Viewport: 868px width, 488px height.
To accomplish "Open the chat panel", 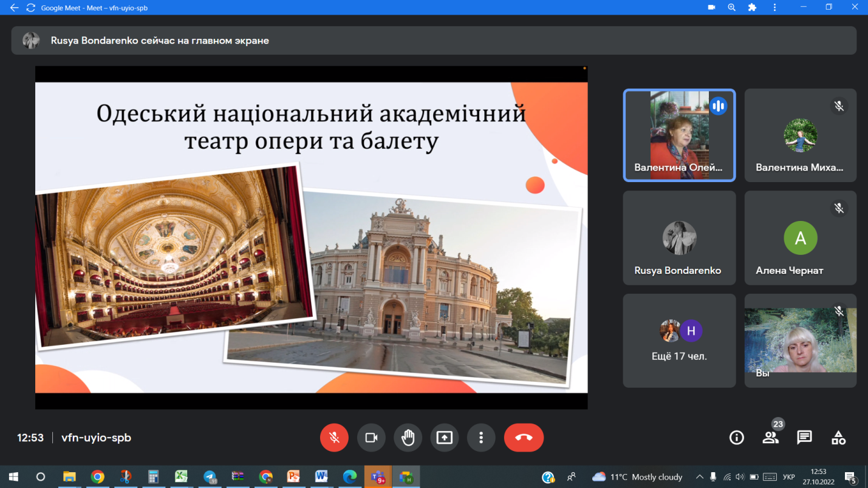I will [x=804, y=438].
